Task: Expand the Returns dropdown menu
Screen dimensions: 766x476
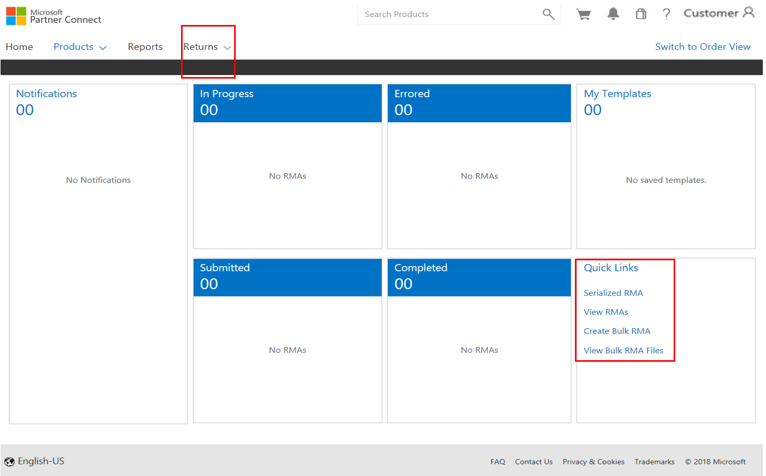Action: point(207,47)
